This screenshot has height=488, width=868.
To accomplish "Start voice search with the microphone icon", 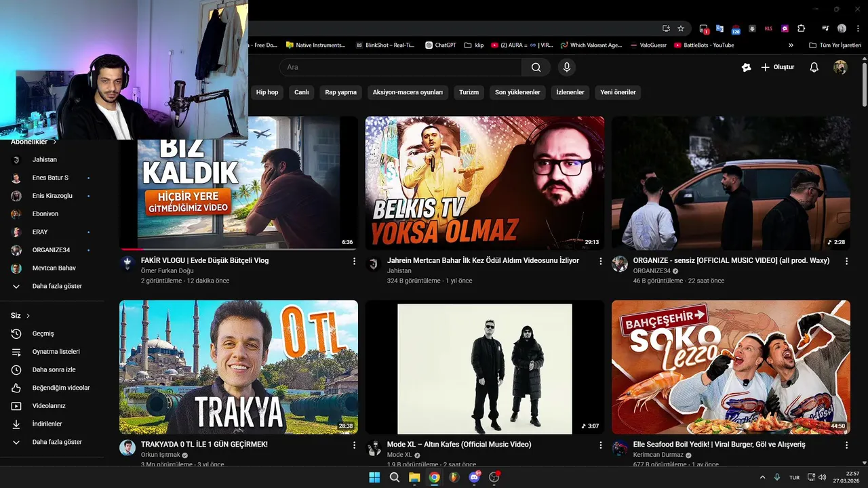I will (x=567, y=67).
